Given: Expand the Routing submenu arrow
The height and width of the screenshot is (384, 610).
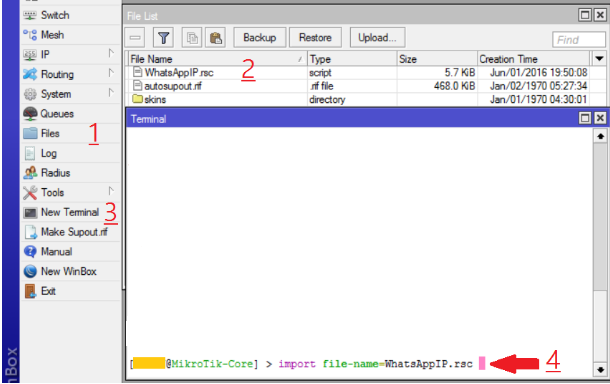Looking at the screenshot, I should 111,73.
